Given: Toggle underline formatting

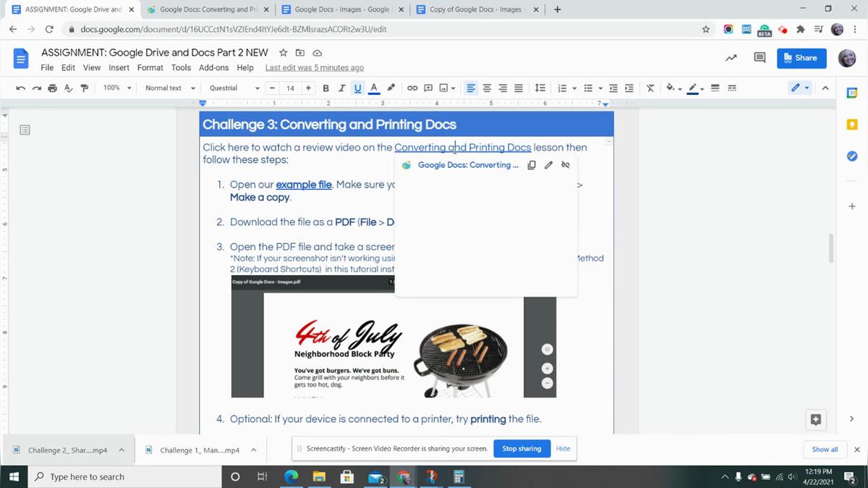Looking at the screenshot, I should click(357, 88).
